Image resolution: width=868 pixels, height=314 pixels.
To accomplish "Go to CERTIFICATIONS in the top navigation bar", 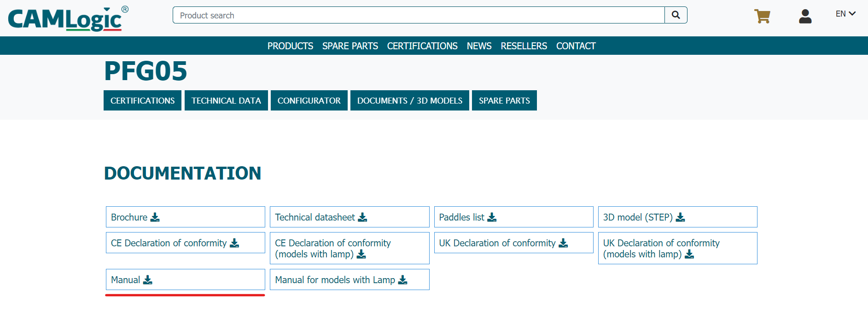I will coord(422,46).
